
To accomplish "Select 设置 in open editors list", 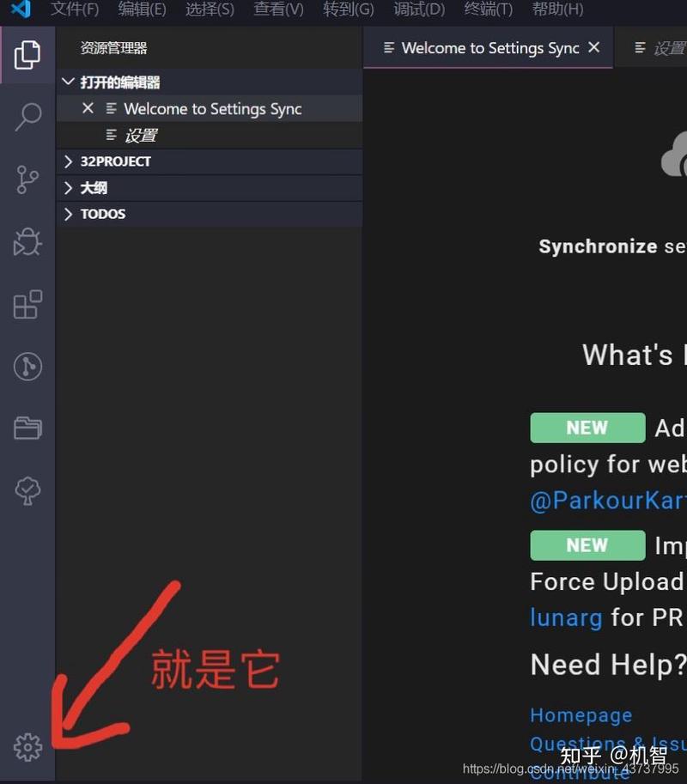I will point(210,135).
